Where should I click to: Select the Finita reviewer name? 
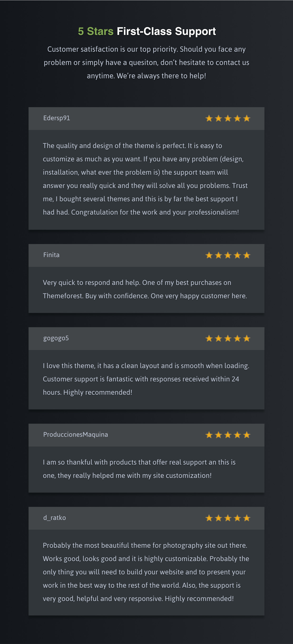[51, 255]
